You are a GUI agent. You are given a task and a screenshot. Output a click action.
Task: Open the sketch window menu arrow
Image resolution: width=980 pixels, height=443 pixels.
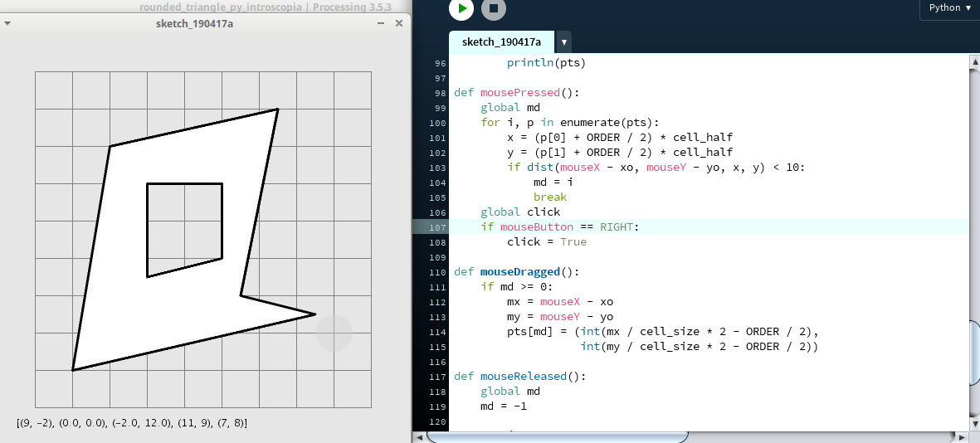point(7,24)
